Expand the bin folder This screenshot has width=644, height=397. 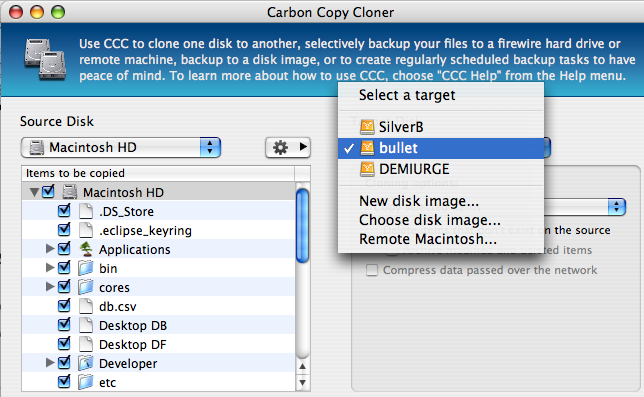50,267
